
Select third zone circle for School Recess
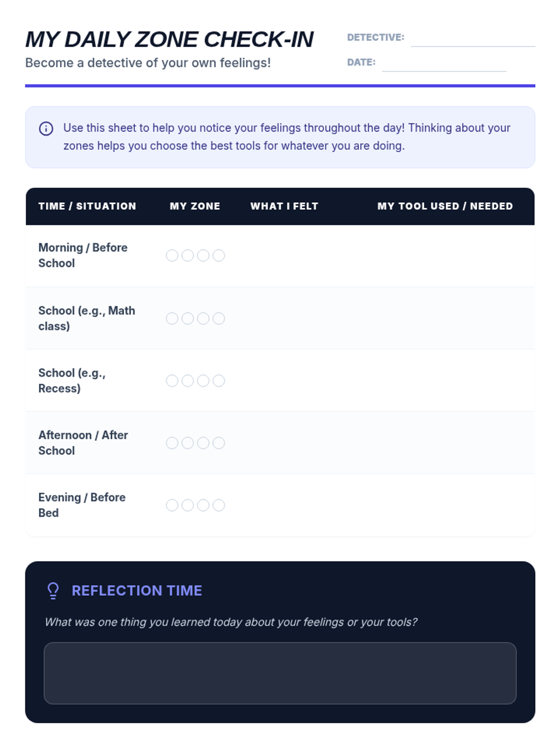coord(203,381)
